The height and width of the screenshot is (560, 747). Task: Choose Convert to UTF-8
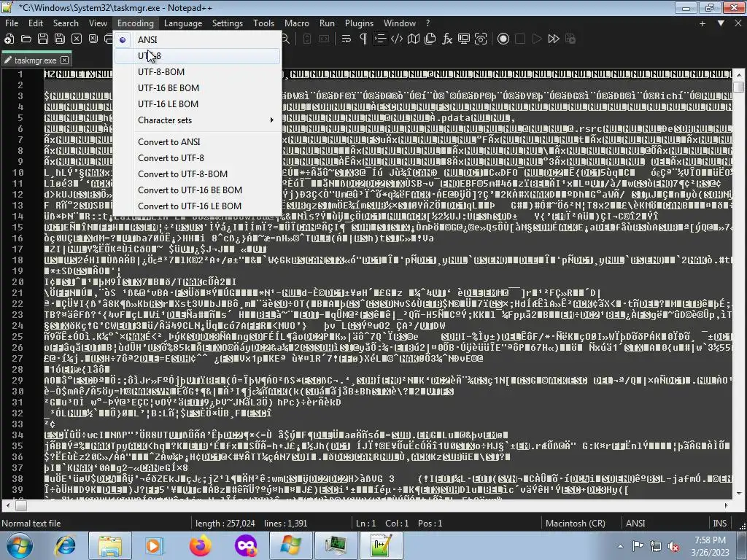coord(197,158)
